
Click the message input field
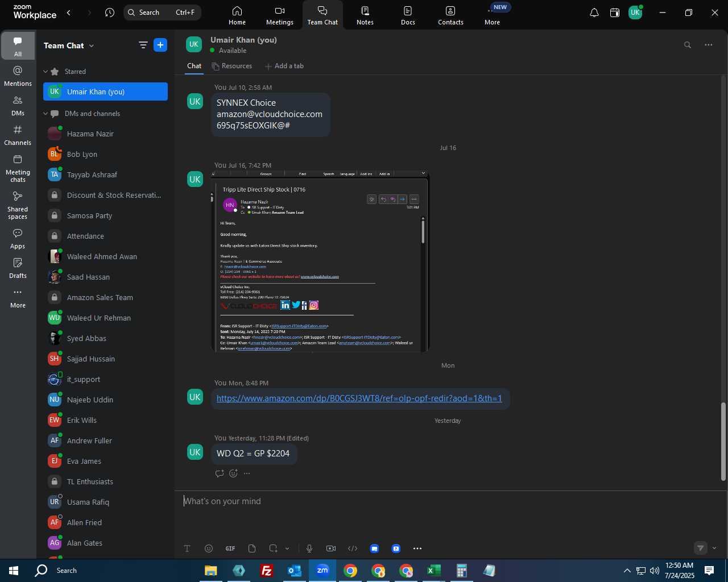point(449,501)
